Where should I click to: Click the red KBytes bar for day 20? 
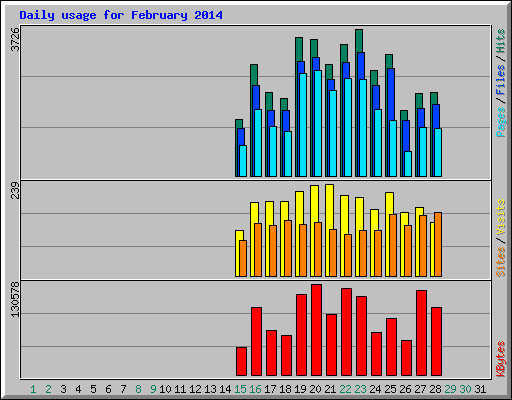pyautogui.click(x=316, y=330)
